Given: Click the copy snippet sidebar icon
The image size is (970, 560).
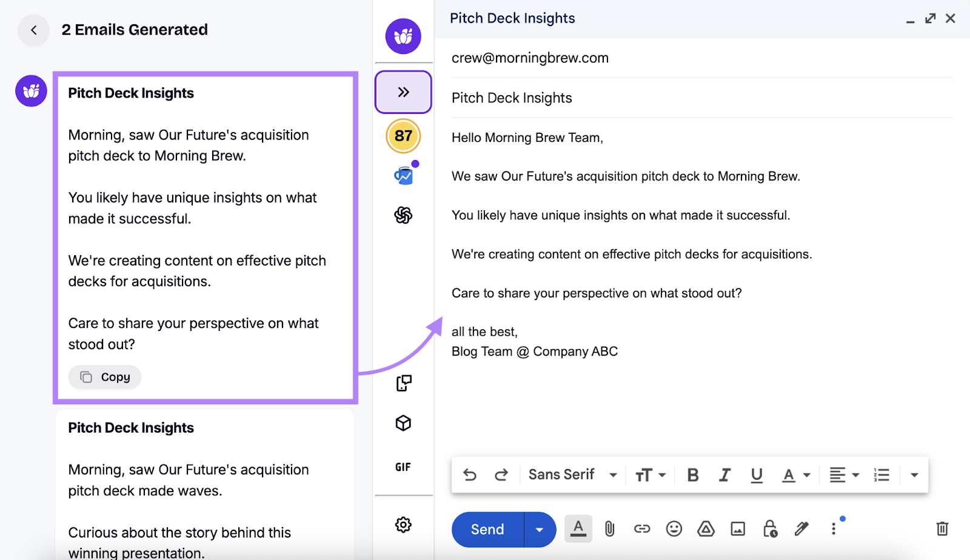Looking at the screenshot, I should (403, 383).
